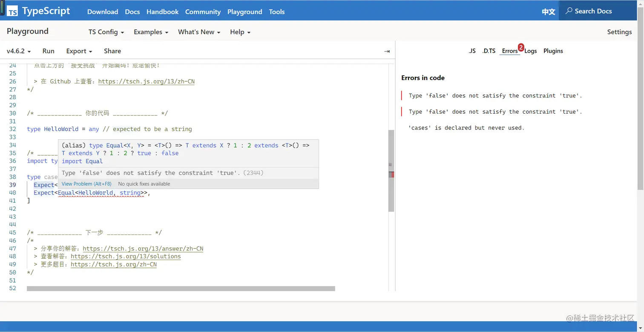644x332 pixels.
Task: Switch to the .JS output tab
Action: (472, 51)
